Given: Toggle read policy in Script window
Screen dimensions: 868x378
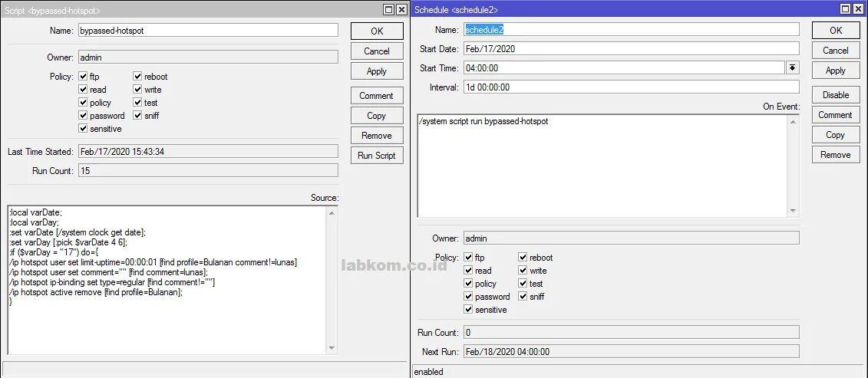Looking at the screenshot, I should point(83,89).
